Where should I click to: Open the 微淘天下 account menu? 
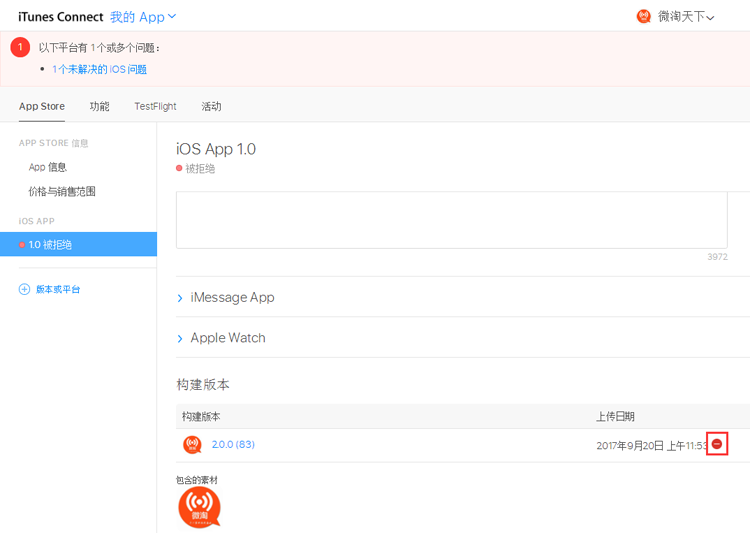tap(686, 17)
